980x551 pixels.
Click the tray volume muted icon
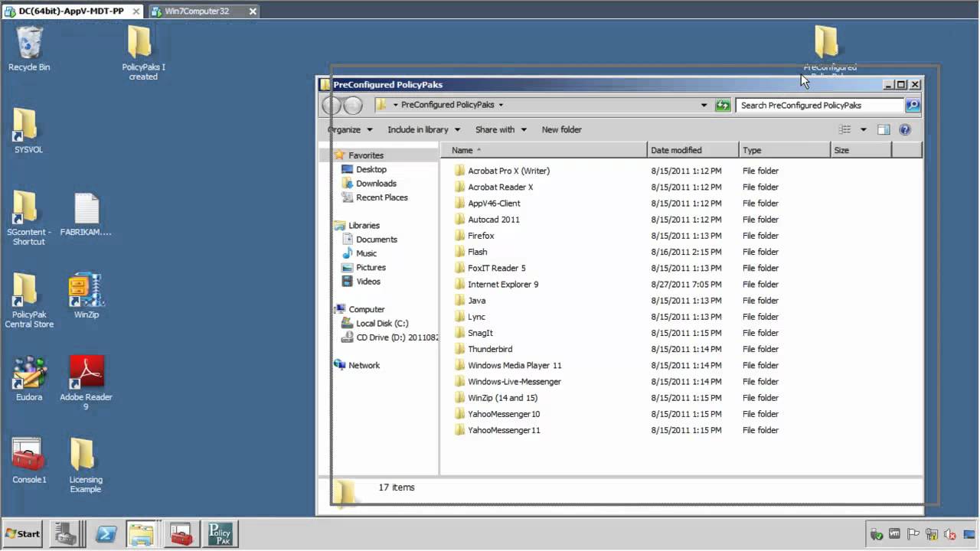[950, 534]
